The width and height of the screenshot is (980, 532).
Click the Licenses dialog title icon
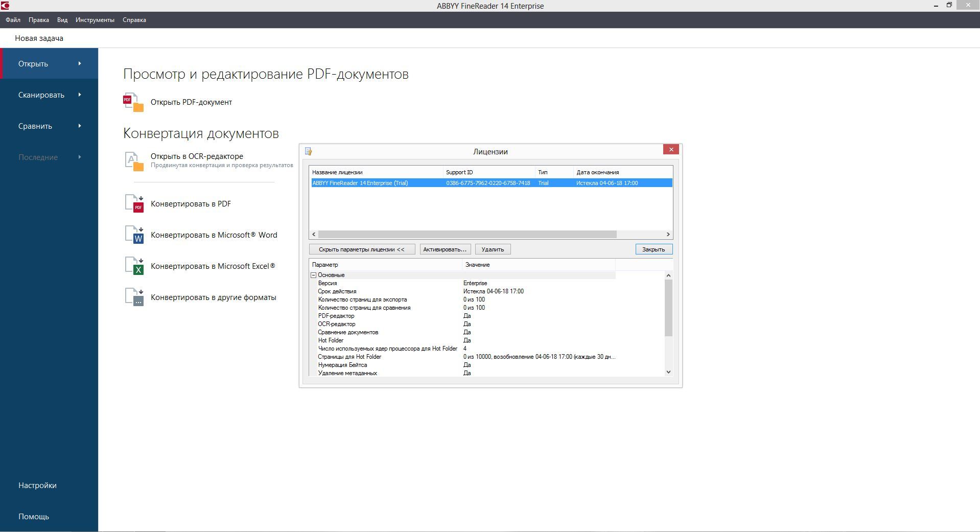309,151
